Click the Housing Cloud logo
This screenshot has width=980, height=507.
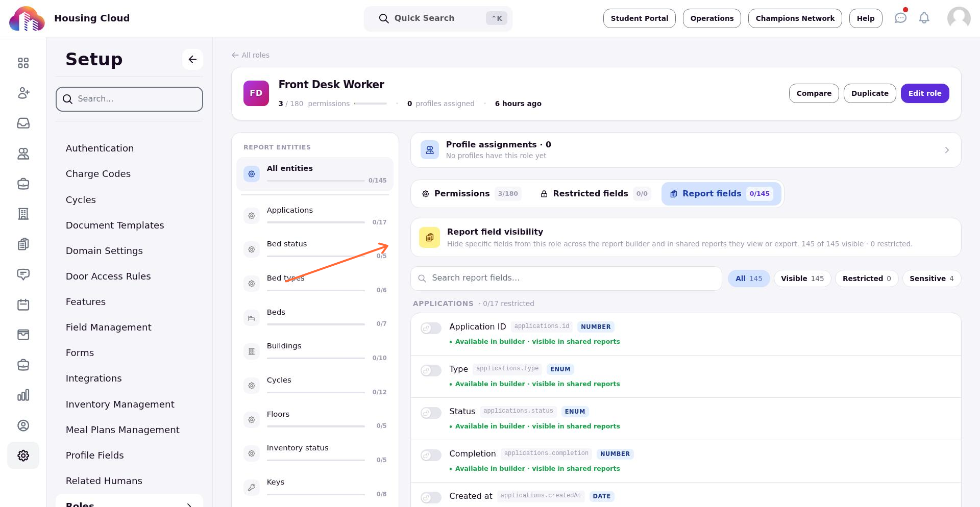pos(27,18)
